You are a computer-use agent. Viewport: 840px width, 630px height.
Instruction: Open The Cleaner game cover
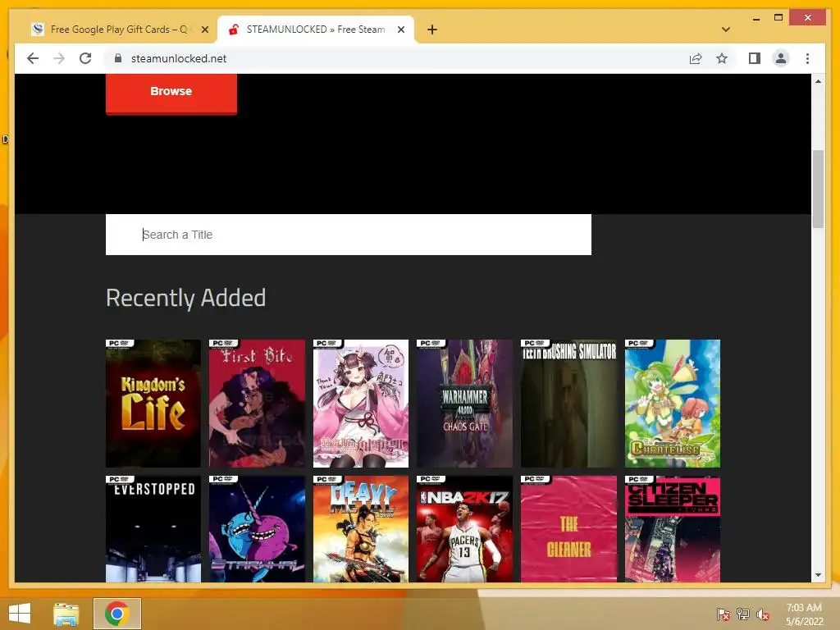pyautogui.click(x=568, y=529)
